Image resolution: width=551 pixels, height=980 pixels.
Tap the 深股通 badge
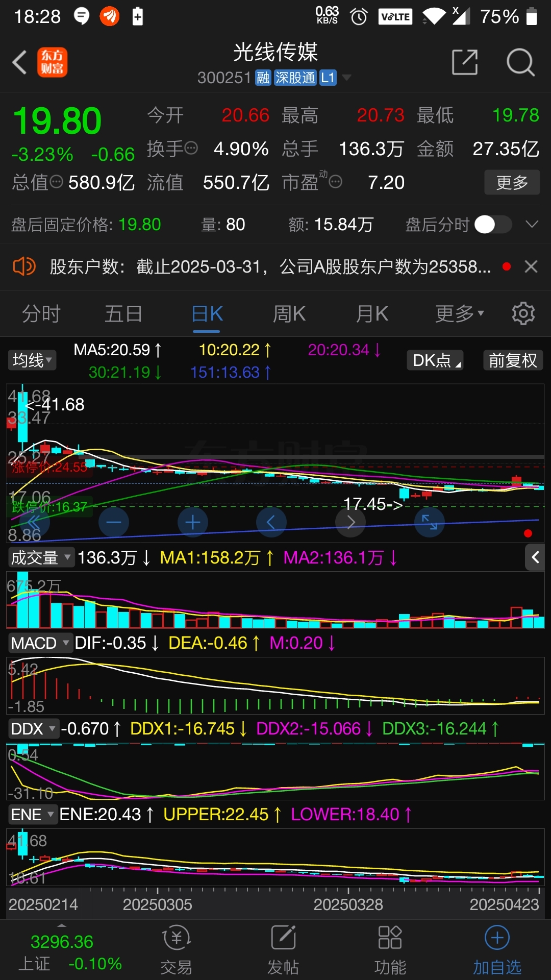(295, 78)
